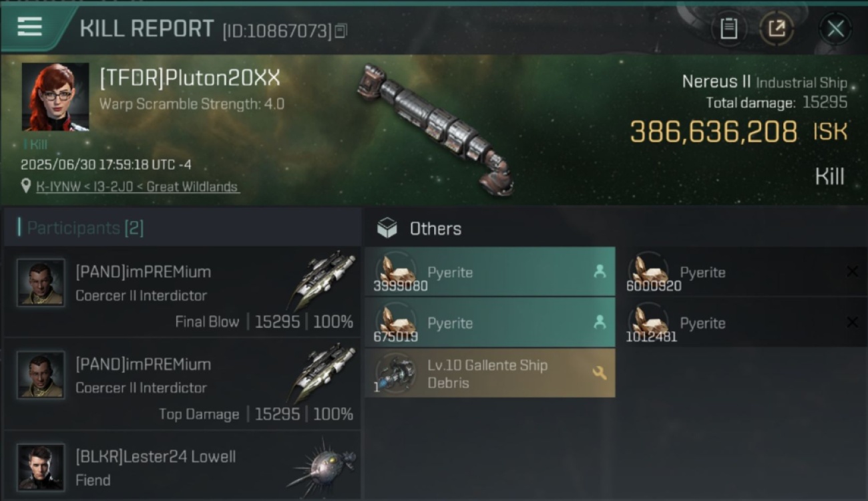Open imPREMium Top Damage participant entry
Image resolution: width=868 pixels, height=501 pixels.
[x=182, y=383]
